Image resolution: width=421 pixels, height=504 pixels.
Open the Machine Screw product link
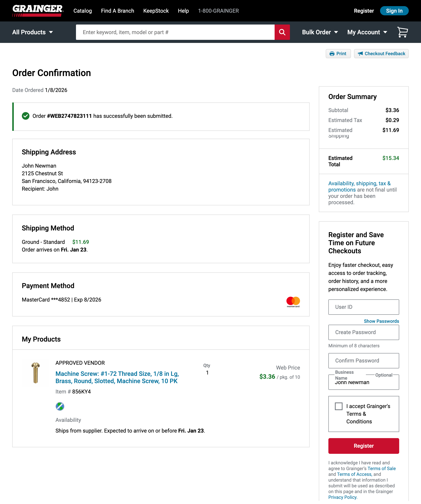point(117,377)
